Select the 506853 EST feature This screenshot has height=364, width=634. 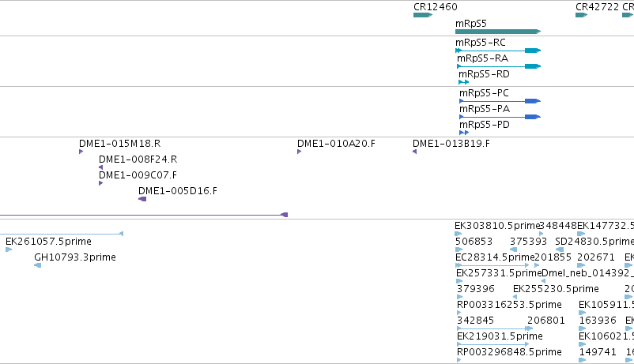459,250
